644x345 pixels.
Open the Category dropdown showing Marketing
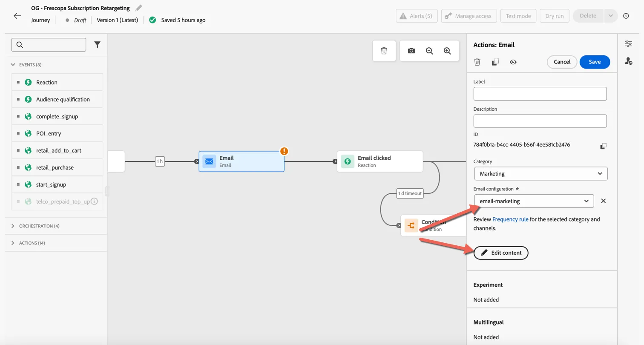[540, 174]
